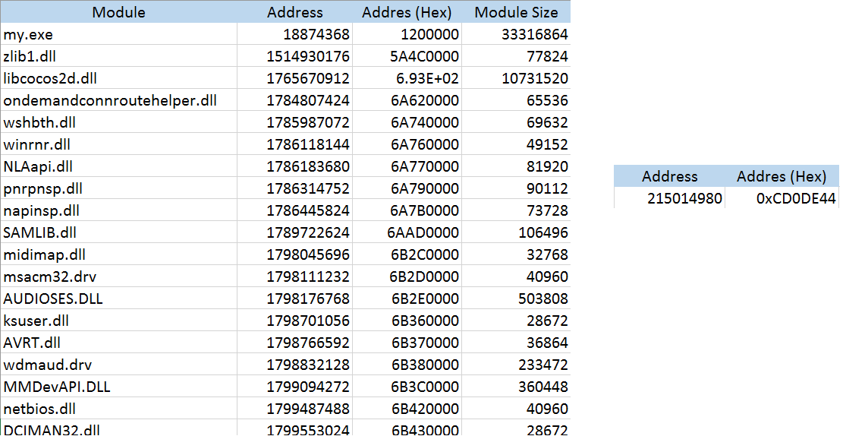Click address value 1786183680
Screen dimensions: 868x436
(294, 166)
